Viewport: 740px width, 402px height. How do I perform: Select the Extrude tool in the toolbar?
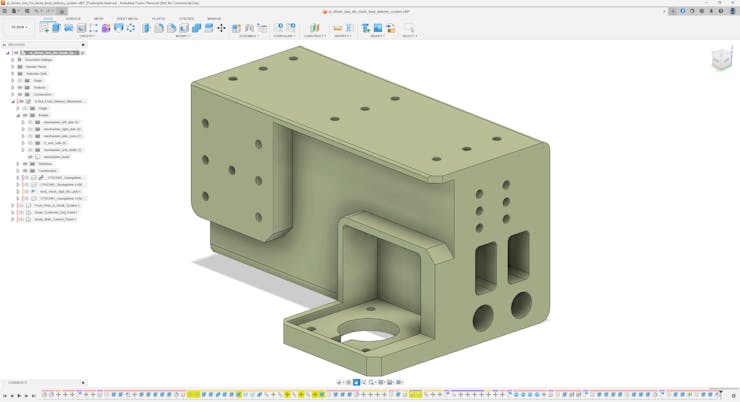click(57, 28)
